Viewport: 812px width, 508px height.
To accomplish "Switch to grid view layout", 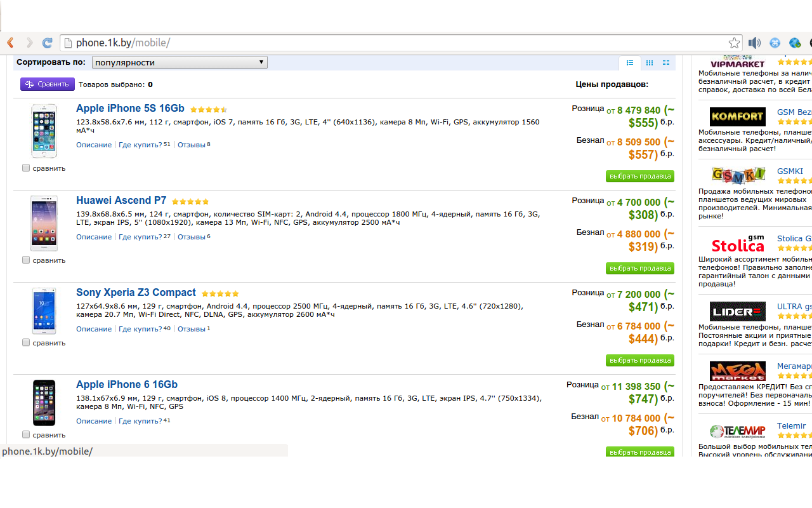I will click(x=649, y=63).
